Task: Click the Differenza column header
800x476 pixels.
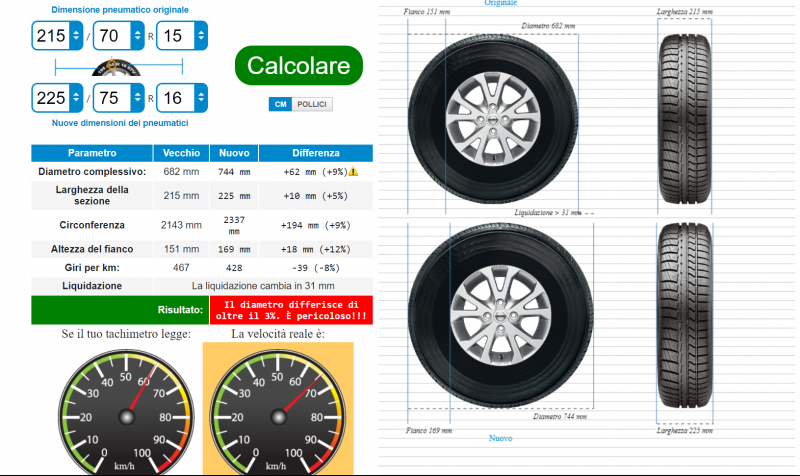Action: [x=315, y=153]
